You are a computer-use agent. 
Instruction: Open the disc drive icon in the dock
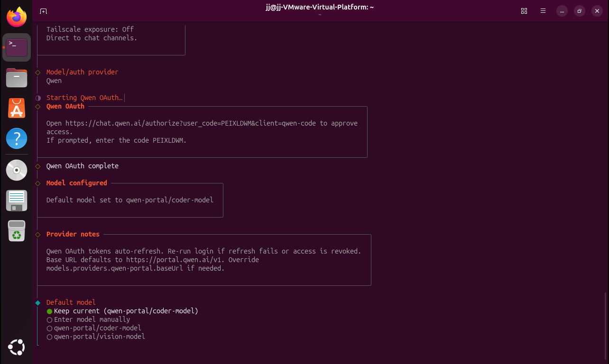click(17, 170)
